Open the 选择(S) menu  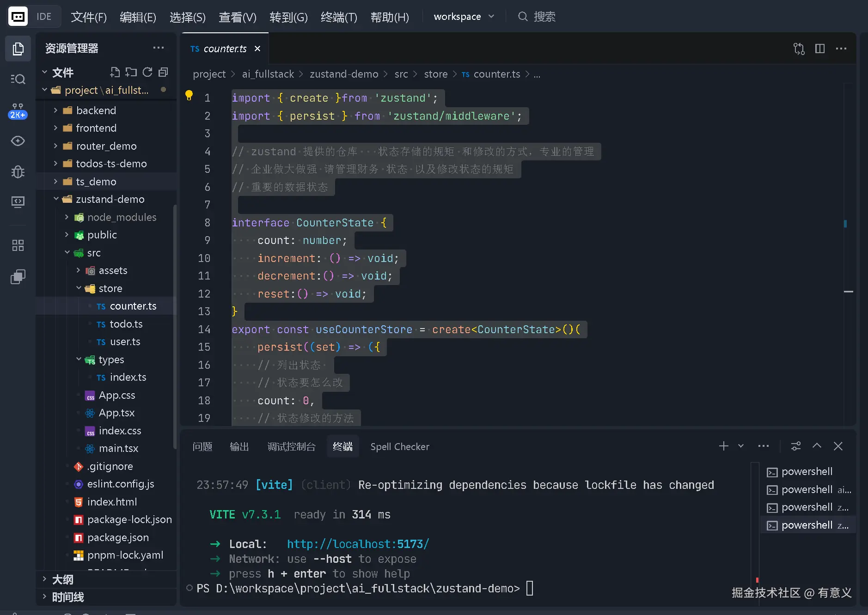point(188,17)
